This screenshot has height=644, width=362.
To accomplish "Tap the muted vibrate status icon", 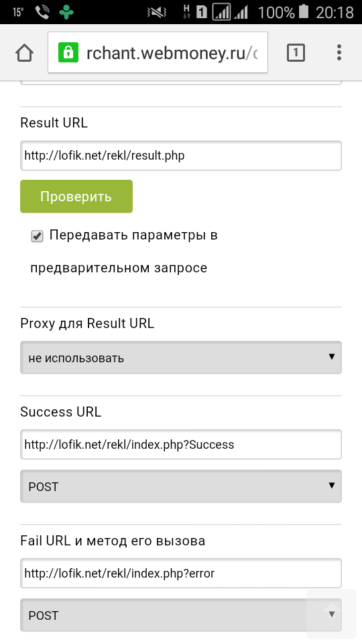I will (x=157, y=12).
